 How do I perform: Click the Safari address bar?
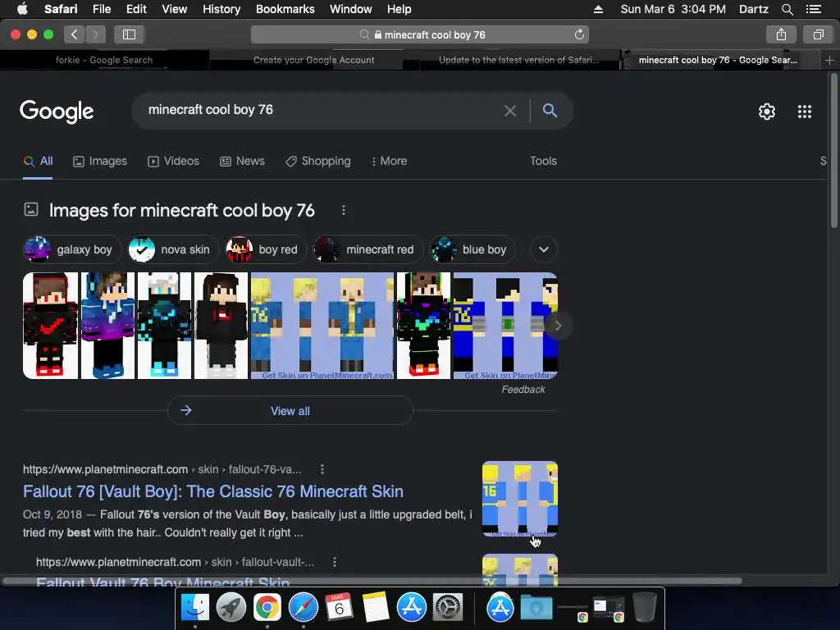419,34
